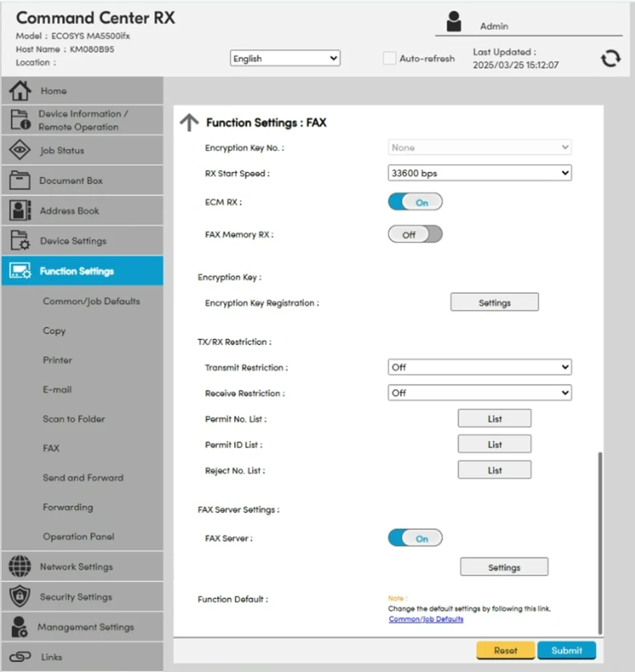The image size is (635, 672).
Task: Click the Security Settings shield icon
Action: pyautogui.click(x=20, y=597)
